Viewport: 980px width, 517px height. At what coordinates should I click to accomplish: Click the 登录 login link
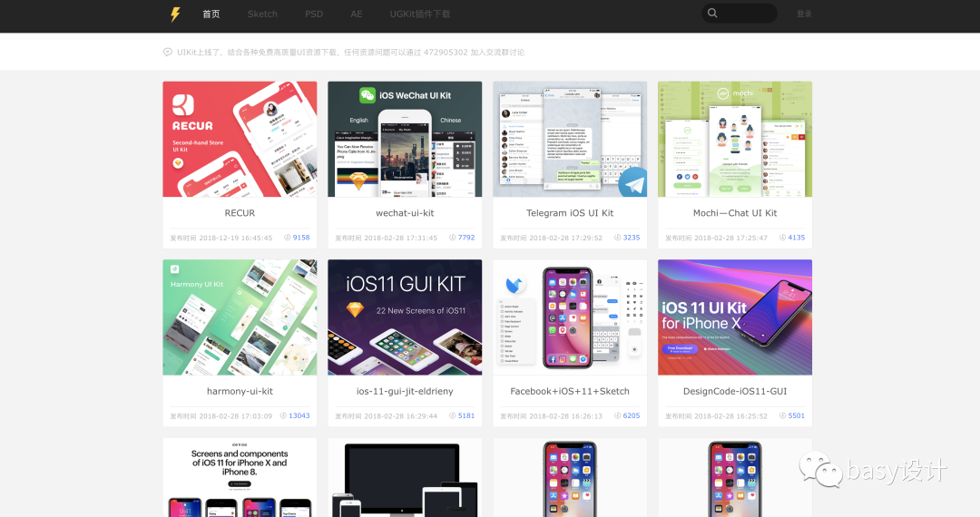804,14
